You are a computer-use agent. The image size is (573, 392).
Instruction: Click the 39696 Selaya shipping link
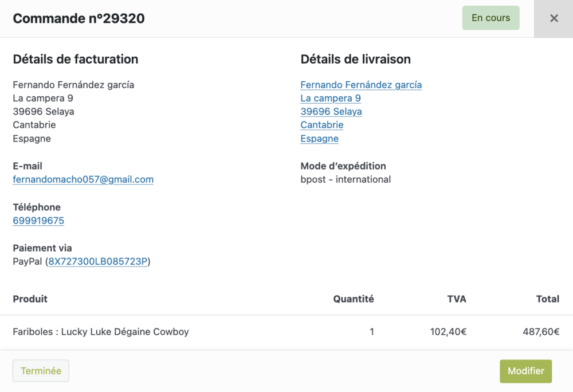point(331,111)
